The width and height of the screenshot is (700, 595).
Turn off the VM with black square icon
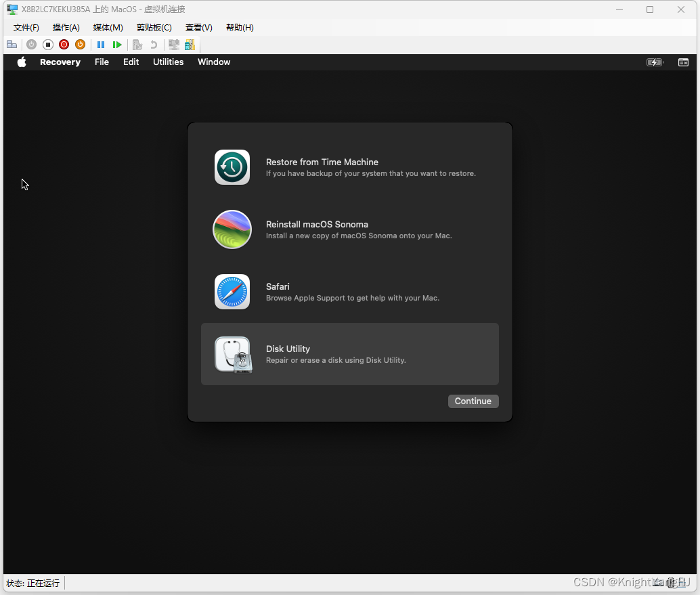point(48,45)
